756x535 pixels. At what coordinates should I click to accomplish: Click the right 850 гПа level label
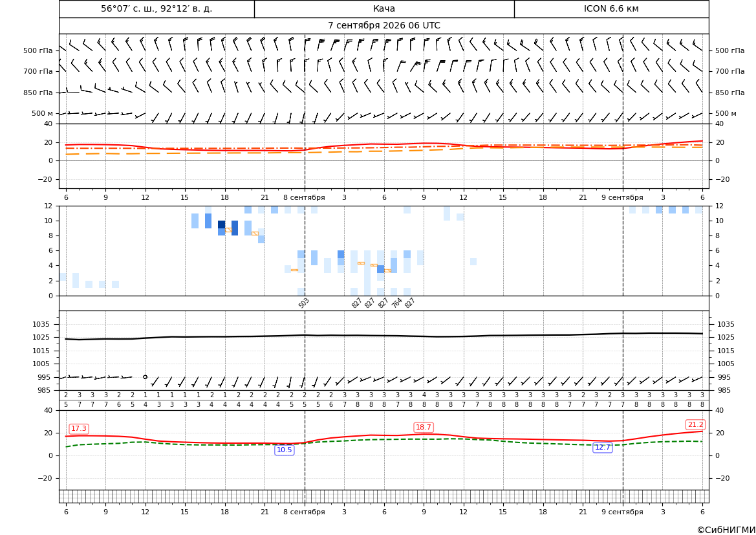click(x=729, y=93)
